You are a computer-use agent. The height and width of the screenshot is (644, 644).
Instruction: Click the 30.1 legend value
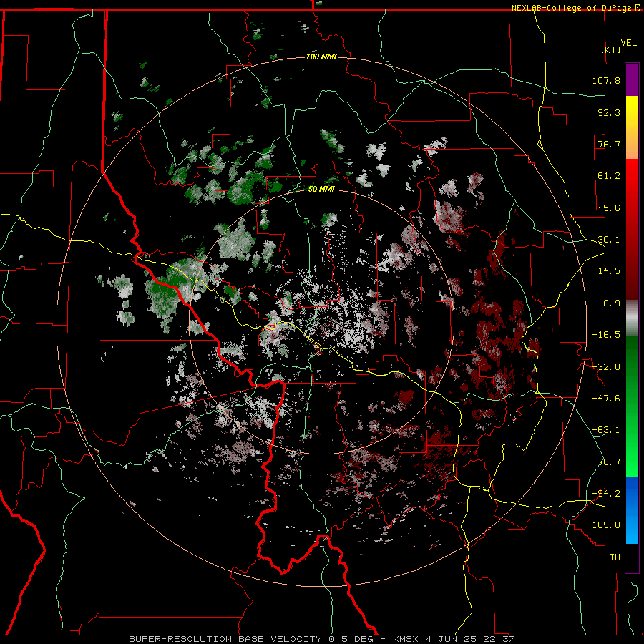point(609,240)
